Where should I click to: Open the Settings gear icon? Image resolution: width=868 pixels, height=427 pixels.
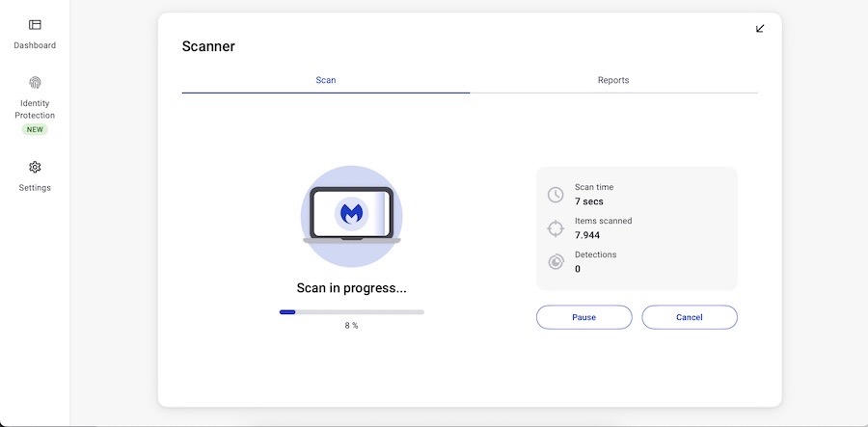[x=35, y=167]
